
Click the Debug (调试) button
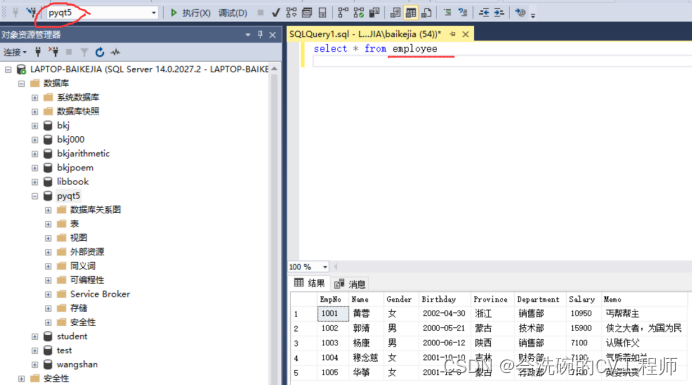pyautogui.click(x=232, y=13)
